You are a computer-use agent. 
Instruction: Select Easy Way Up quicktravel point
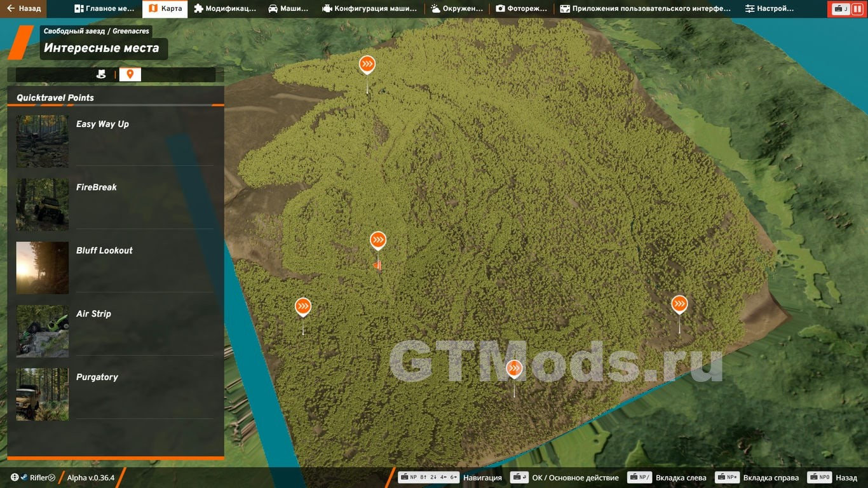pyautogui.click(x=115, y=140)
